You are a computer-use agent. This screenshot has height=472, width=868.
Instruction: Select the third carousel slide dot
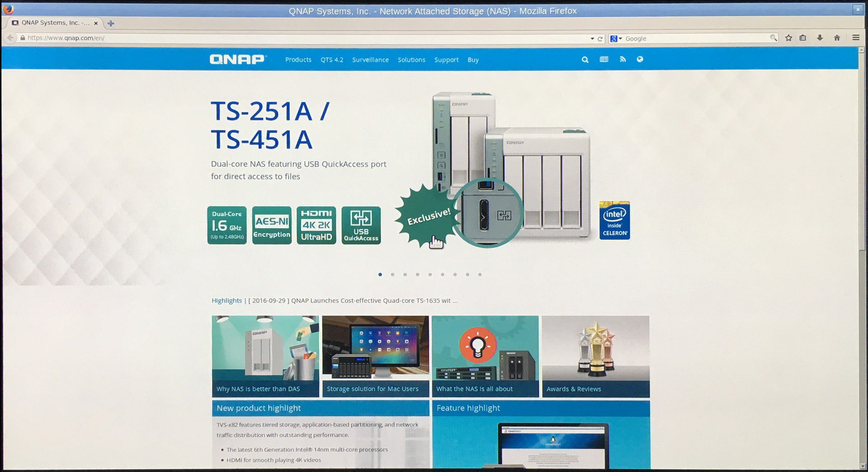pyautogui.click(x=405, y=274)
